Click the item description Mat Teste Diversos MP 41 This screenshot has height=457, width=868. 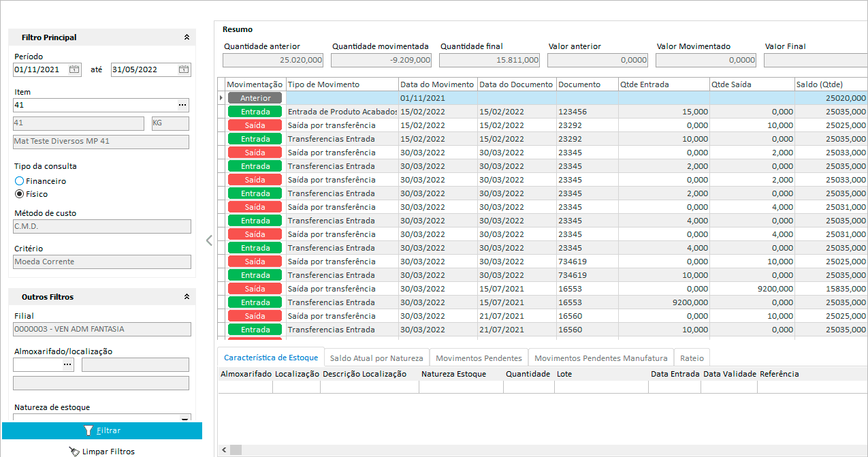[101, 141]
